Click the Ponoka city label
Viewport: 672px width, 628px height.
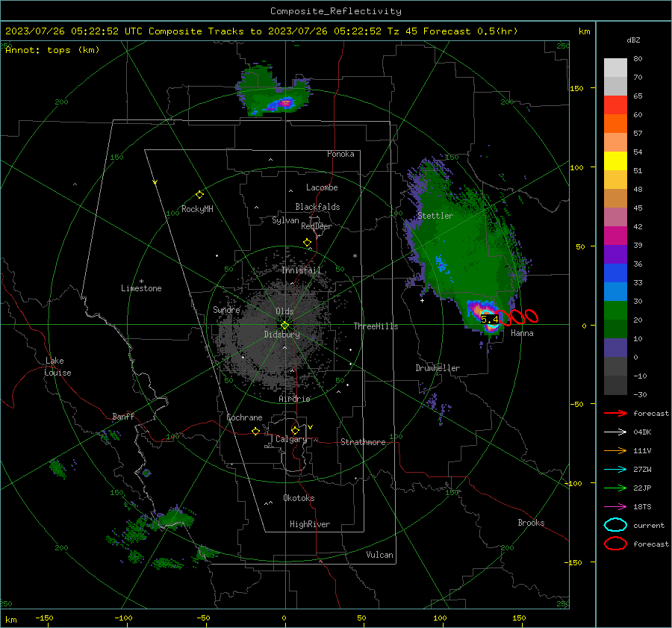tap(340, 154)
